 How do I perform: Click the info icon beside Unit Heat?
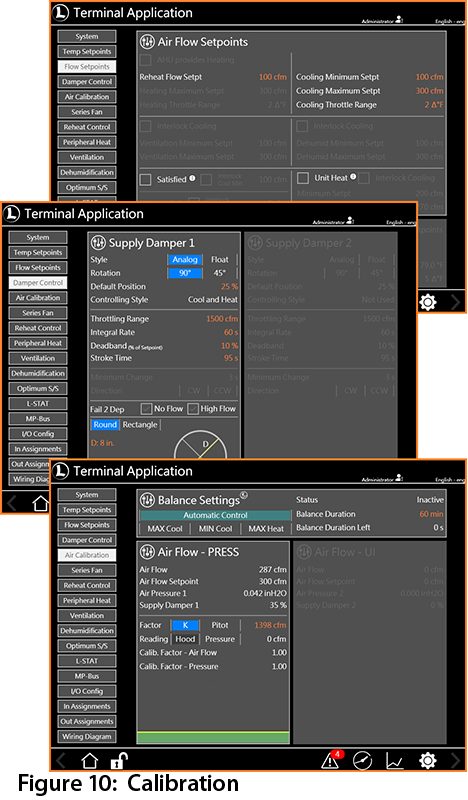point(353,177)
